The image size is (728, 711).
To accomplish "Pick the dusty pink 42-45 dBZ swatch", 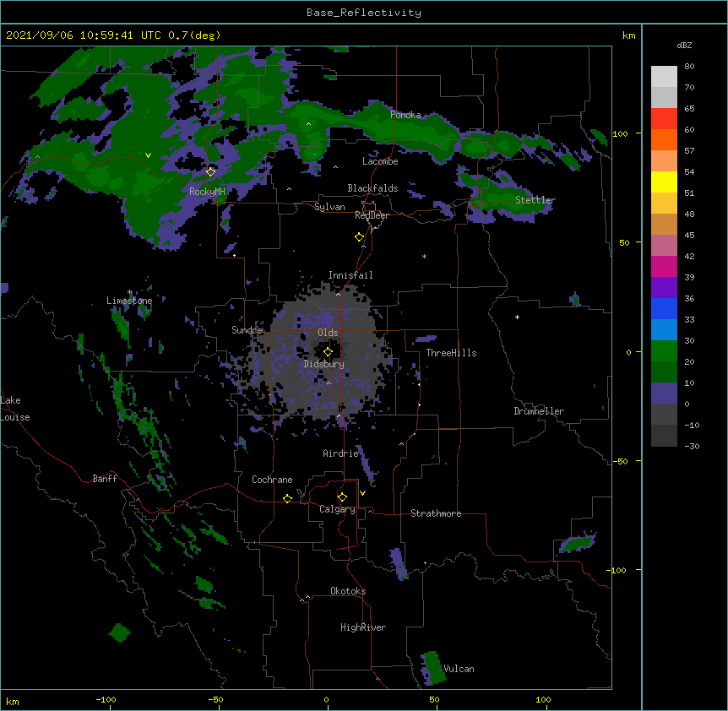I will [x=664, y=245].
